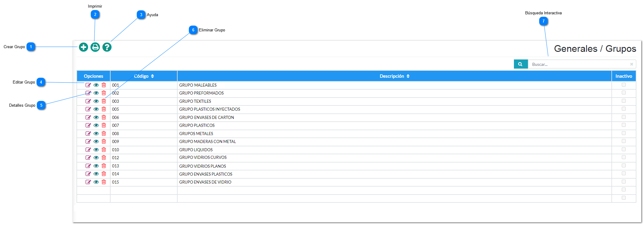Click the Inactivo column header

[x=624, y=76]
